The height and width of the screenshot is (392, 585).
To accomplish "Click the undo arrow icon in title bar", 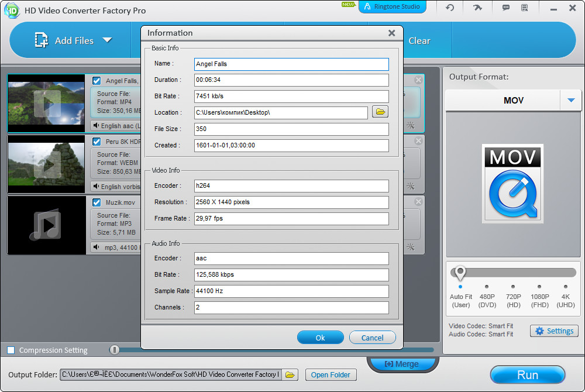I will click(450, 7).
